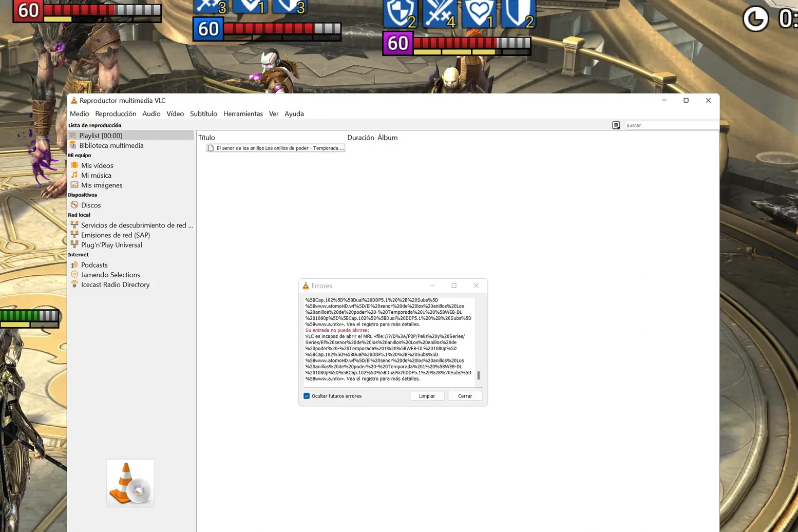Sort by Álbum column header
The width and height of the screenshot is (798, 532).
[388, 138]
